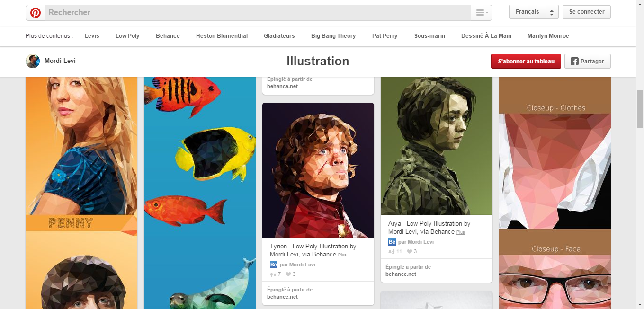Open the Tyrion low poly portrait image
644x309 pixels.
pyautogui.click(x=318, y=170)
